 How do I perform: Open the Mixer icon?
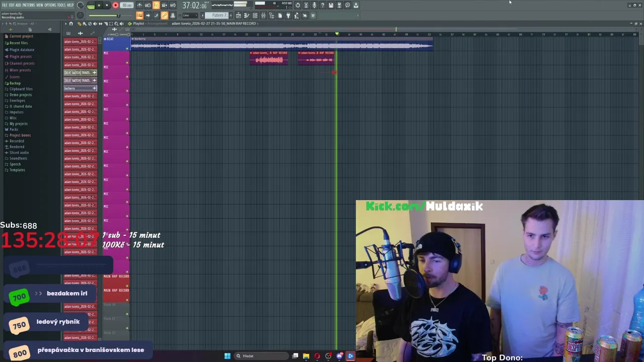pos(263,16)
